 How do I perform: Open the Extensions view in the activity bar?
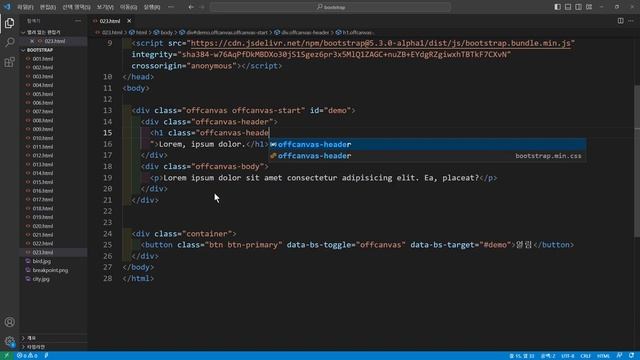pos(9,62)
